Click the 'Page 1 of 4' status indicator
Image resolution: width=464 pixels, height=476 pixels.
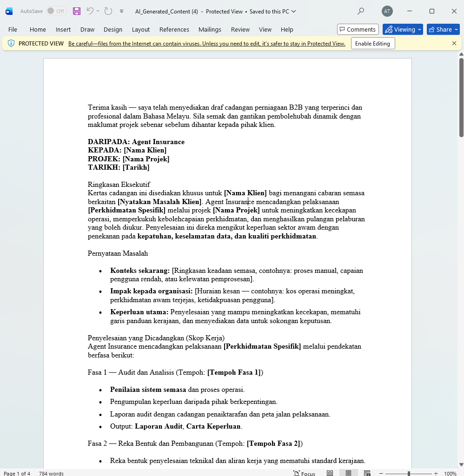point(17,473)
